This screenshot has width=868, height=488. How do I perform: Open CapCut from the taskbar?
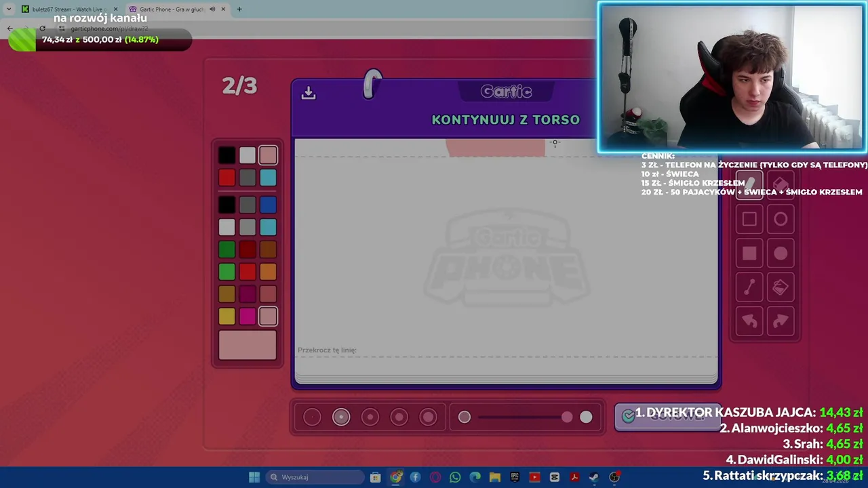(554, 477)
